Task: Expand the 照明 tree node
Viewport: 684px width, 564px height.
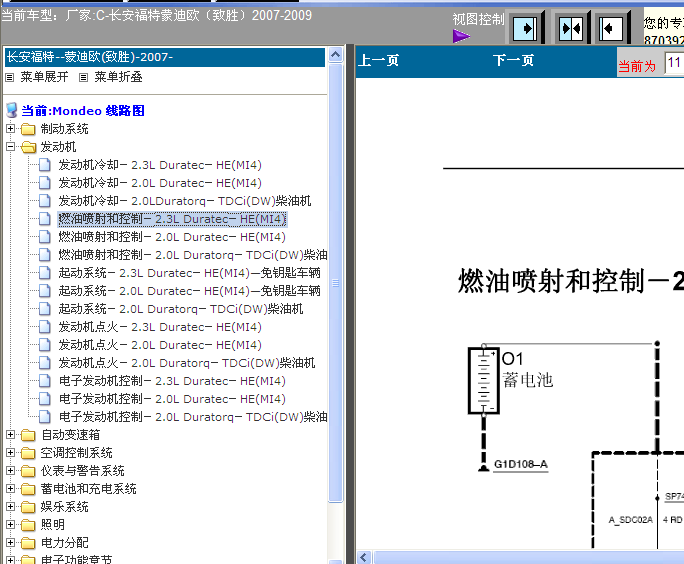Action: 10,524
